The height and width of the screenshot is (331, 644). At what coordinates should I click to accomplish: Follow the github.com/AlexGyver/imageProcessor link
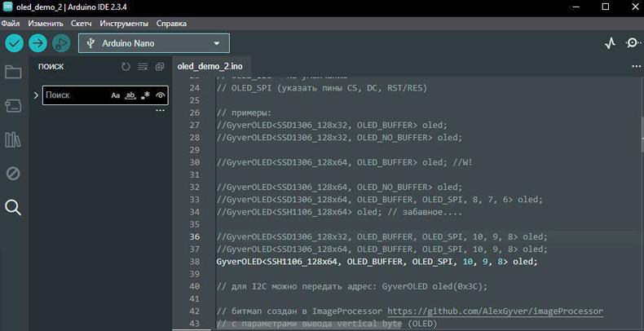click(496, 311)
